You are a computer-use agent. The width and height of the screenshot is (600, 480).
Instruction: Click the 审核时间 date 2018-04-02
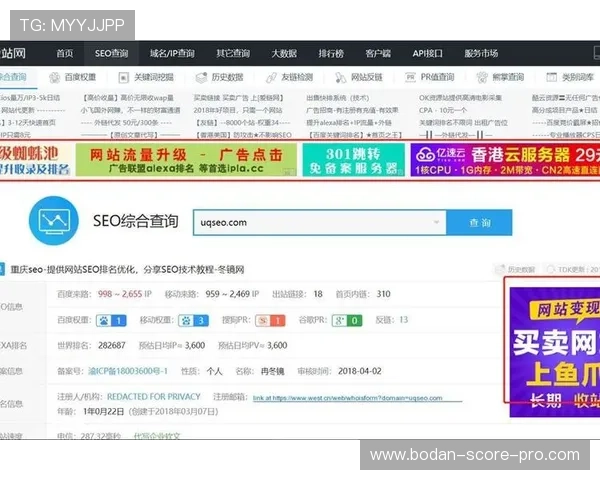[360, 371]
